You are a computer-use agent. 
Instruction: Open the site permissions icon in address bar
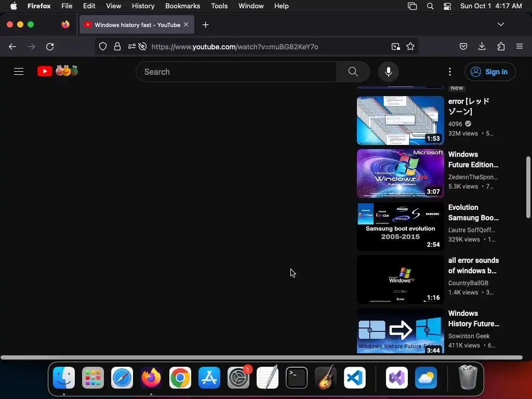point(131,46)
